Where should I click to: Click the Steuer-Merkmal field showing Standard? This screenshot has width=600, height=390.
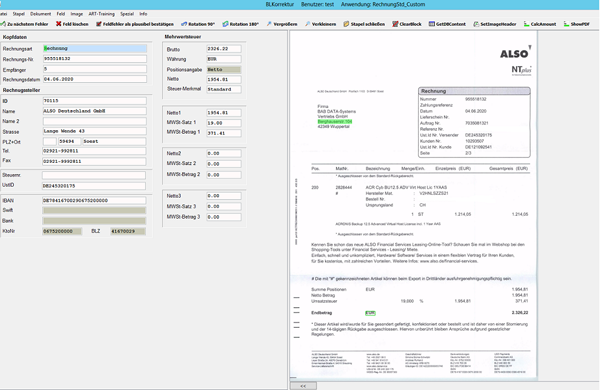224,89
